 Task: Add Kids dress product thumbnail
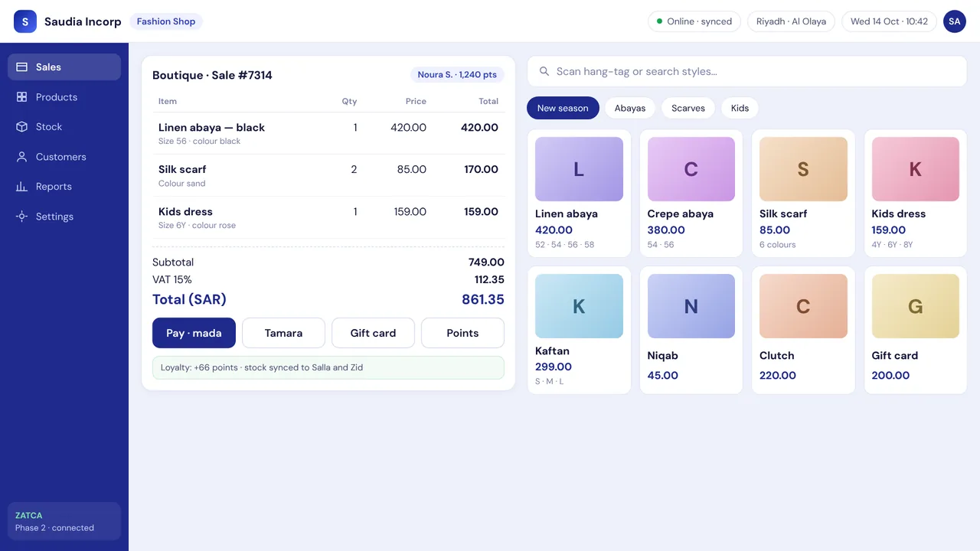click(916, 169)
